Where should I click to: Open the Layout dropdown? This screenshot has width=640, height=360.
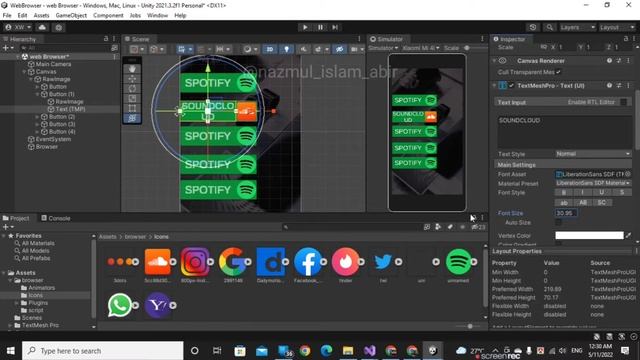click(x=616, y=27)
